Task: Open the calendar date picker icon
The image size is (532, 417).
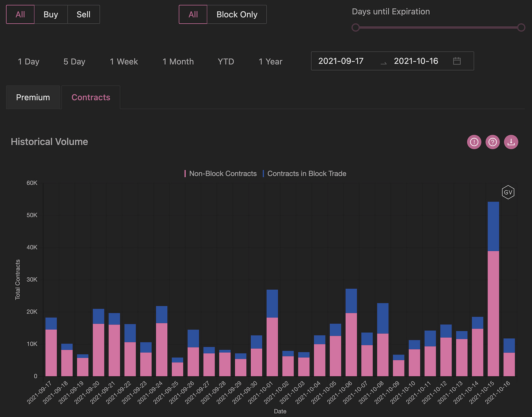Action: click(x=457, y=61)
